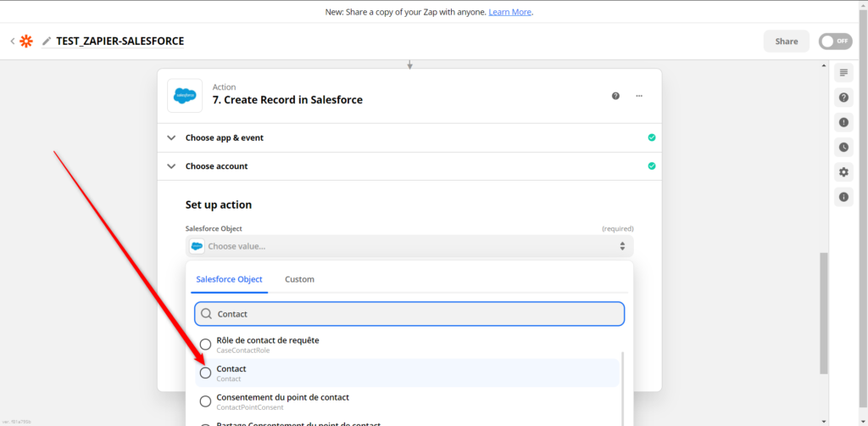Collapse the Choose account section
Viewport: 868px width, 426px height.
(x=171, y=165)
